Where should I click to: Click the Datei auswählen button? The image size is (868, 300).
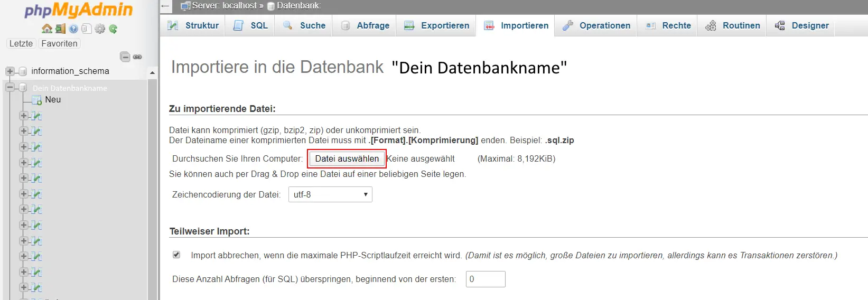[x=347, y=158]
